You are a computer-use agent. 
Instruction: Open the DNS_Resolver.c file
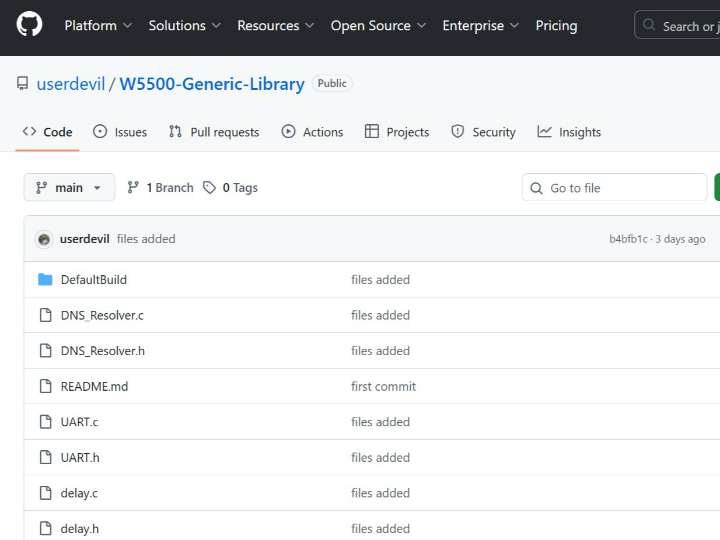(x=102, y=315)
